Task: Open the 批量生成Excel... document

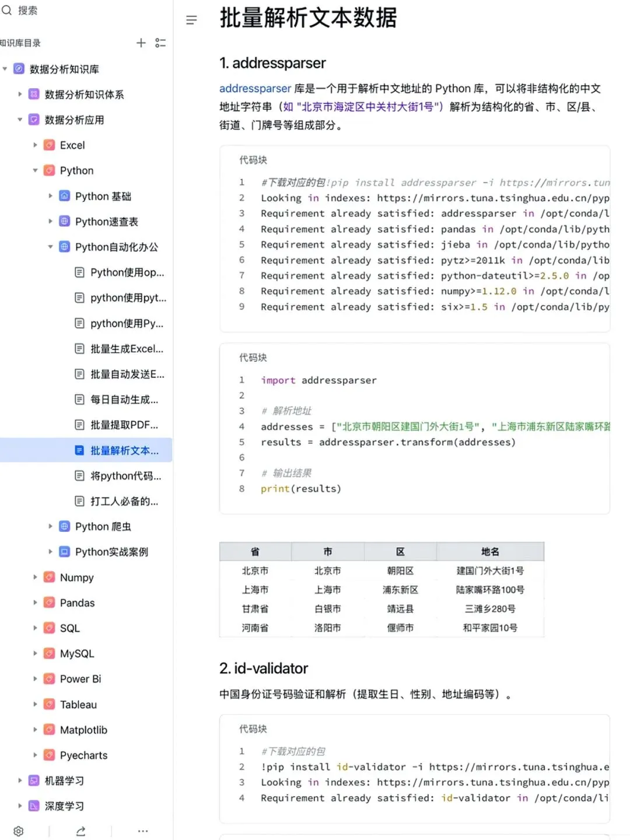Action: click(120, 348)
